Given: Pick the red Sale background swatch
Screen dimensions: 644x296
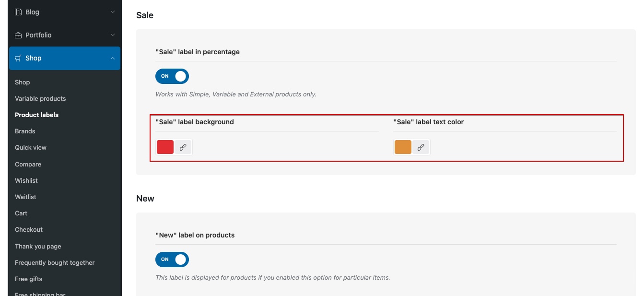Looking at the screenshot, I should tap(165, 147).
